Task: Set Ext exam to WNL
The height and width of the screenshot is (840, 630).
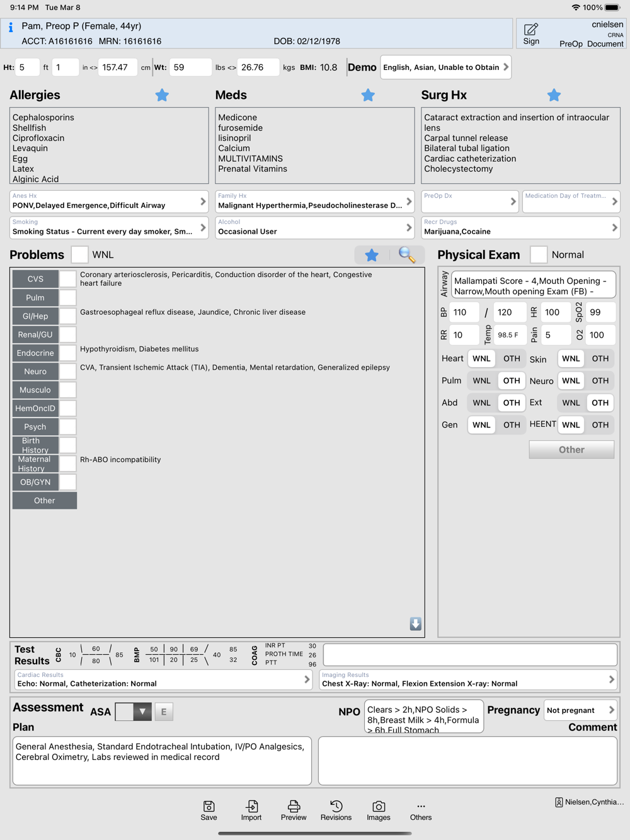Action: tap(571, 402)
